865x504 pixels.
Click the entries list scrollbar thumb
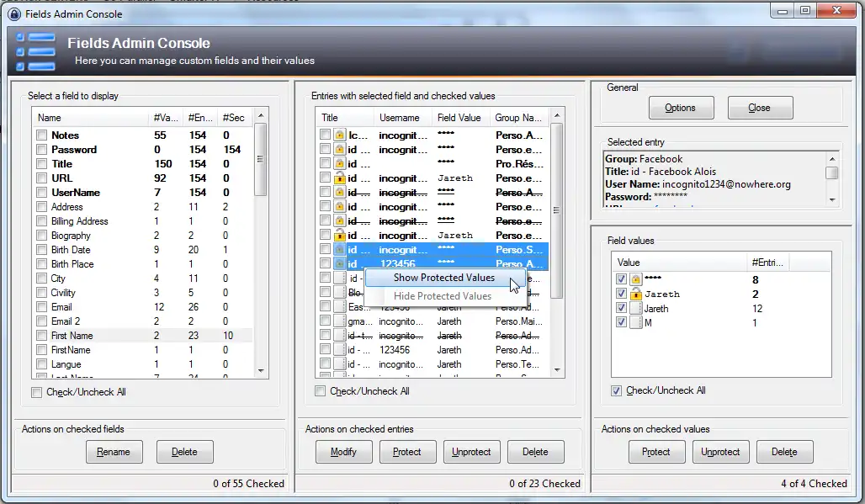click(x=557, y=210)
